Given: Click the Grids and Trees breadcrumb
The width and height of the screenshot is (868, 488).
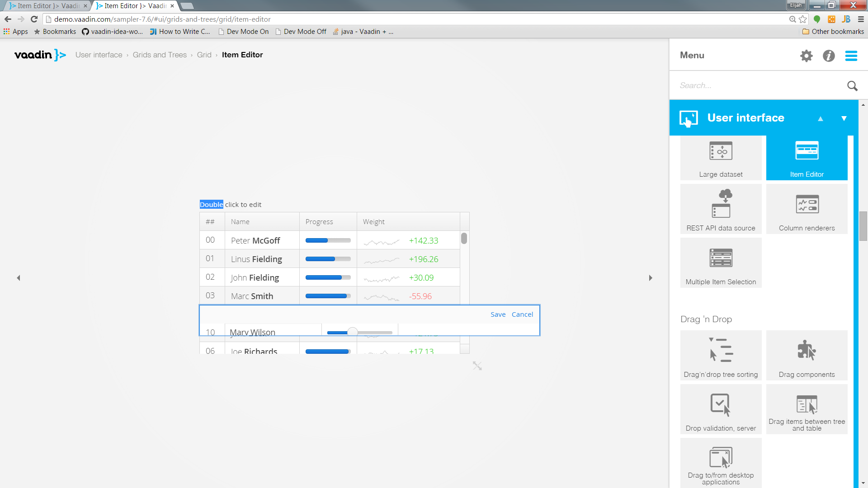Looking at the screenshot, I should (160, 55).
